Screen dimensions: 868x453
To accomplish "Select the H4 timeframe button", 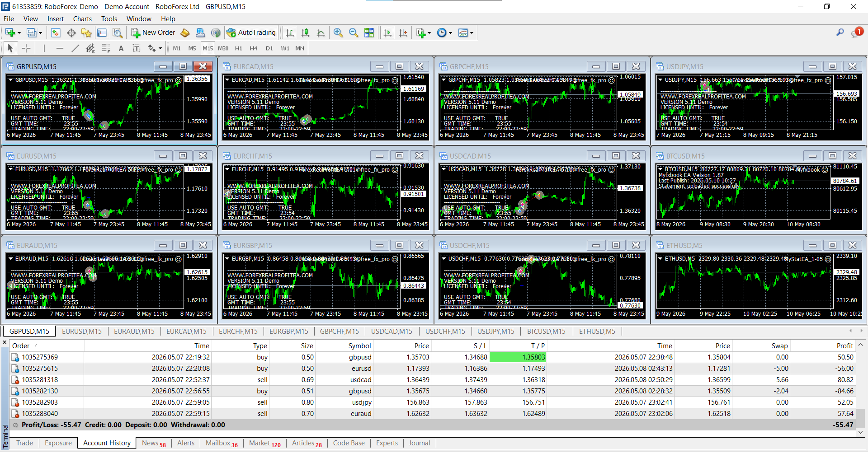I will [254, 48].
